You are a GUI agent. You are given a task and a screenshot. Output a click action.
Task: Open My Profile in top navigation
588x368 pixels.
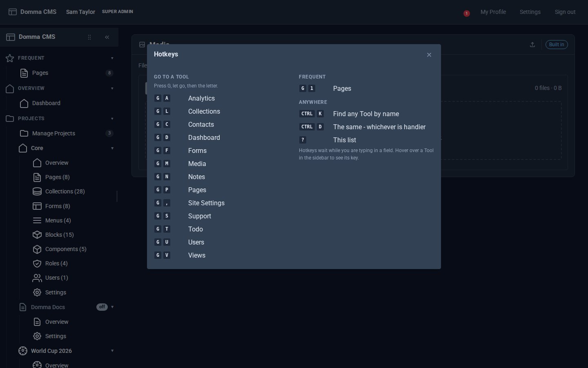[493, 12]
